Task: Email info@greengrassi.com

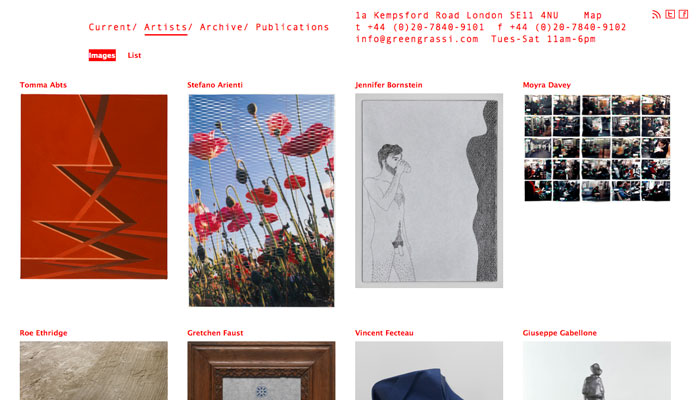Action: pyautogui.click(x=417, y=39)
